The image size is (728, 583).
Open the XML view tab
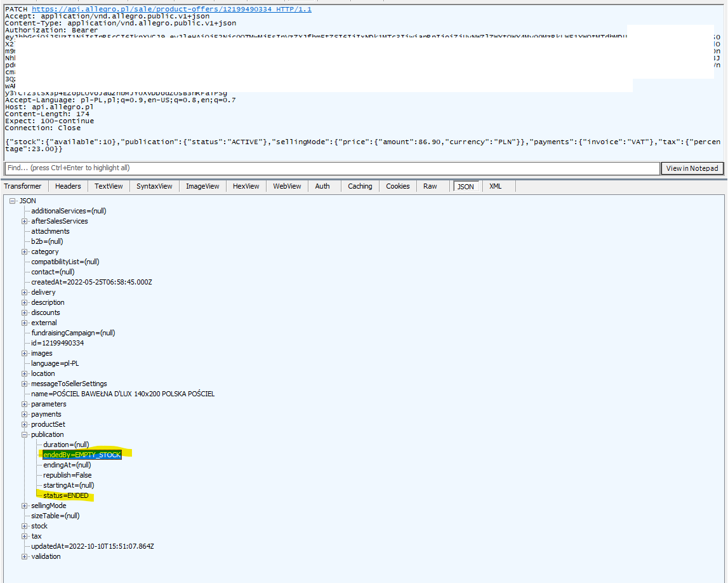(494, 186)
